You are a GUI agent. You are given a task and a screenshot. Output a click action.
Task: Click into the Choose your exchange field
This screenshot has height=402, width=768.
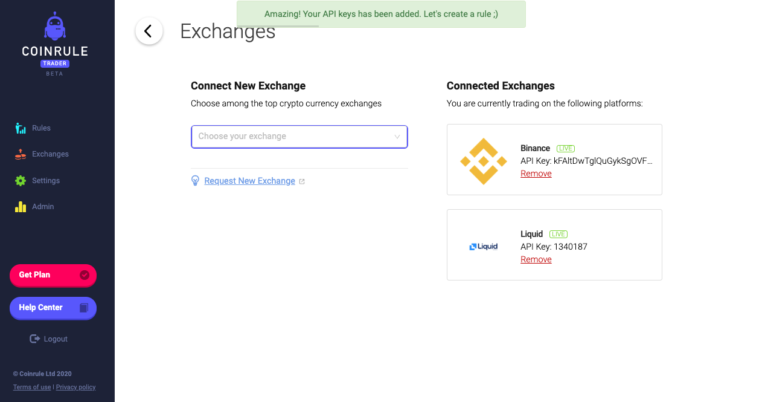(299, 137)
